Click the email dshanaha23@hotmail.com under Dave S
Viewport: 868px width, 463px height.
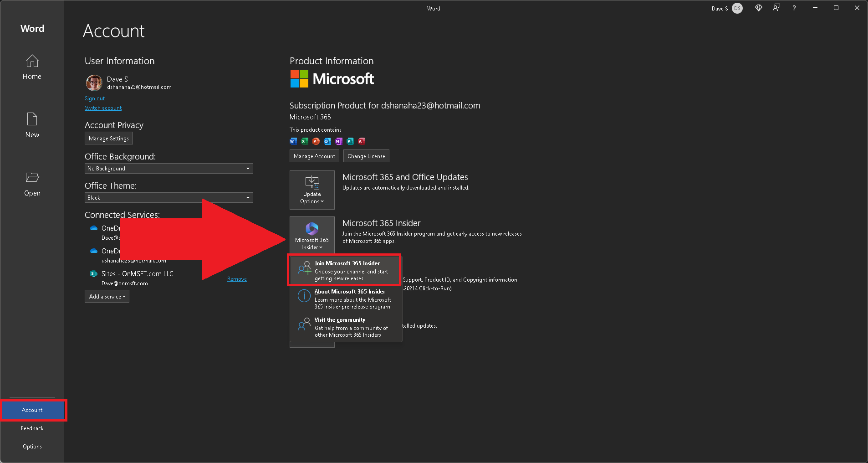pos(139,87)
